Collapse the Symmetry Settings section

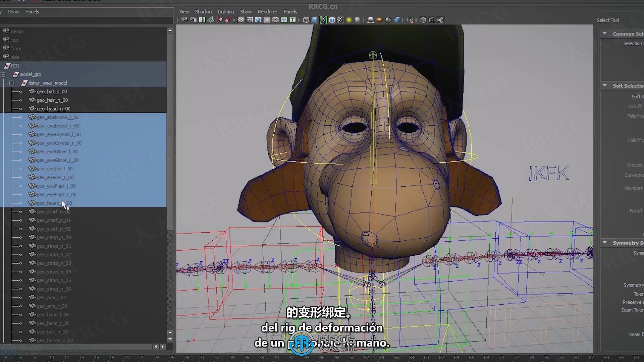[x=604, y=242]
